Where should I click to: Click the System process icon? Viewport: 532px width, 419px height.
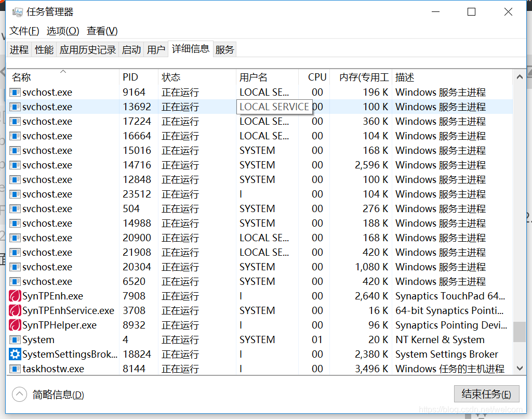point(15,340)
